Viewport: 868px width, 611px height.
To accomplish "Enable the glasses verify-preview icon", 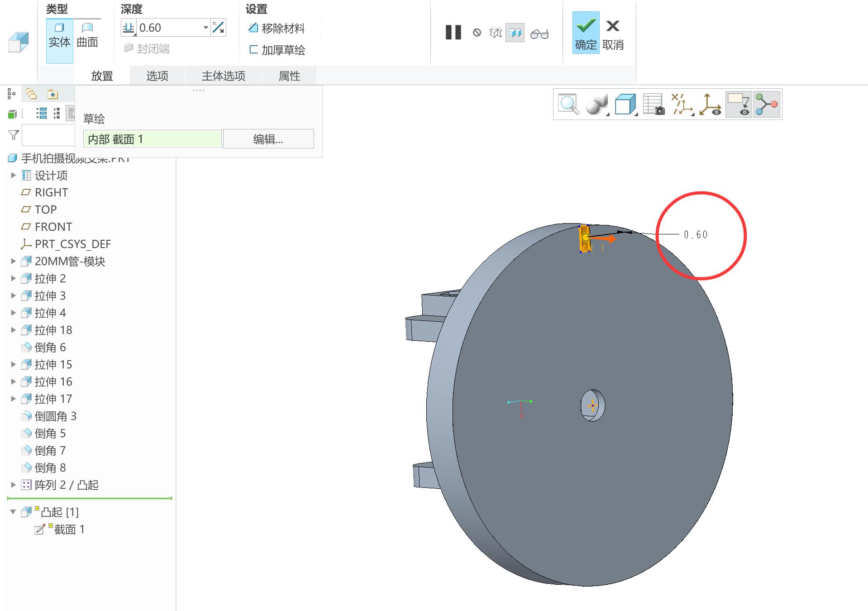I will 539,33.
